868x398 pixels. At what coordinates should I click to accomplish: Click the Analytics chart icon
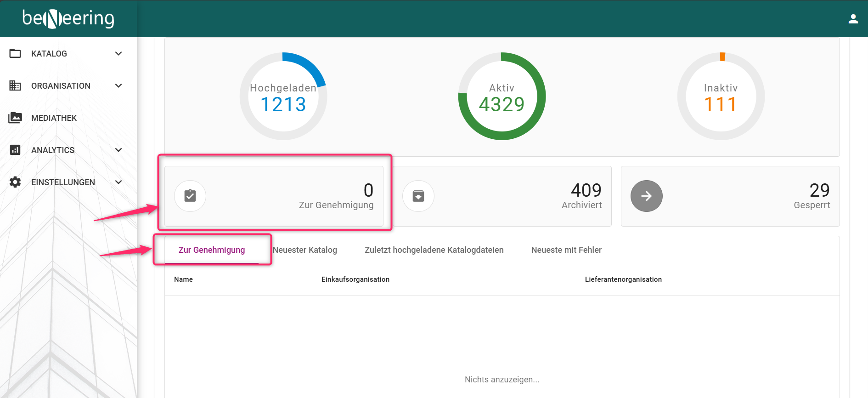click(15, 150)
